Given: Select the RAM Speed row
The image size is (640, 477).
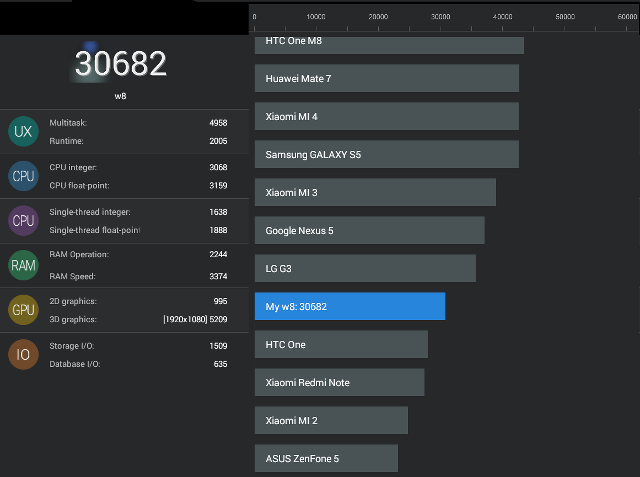Looking at the screenshot, I should 138,276.
